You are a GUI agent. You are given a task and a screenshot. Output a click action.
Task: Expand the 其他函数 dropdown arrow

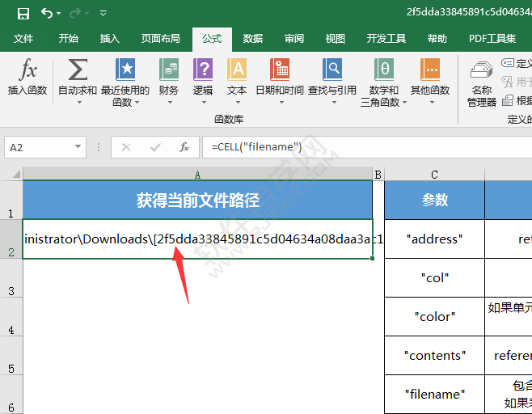pyautogui.click(x=432, y=102)
